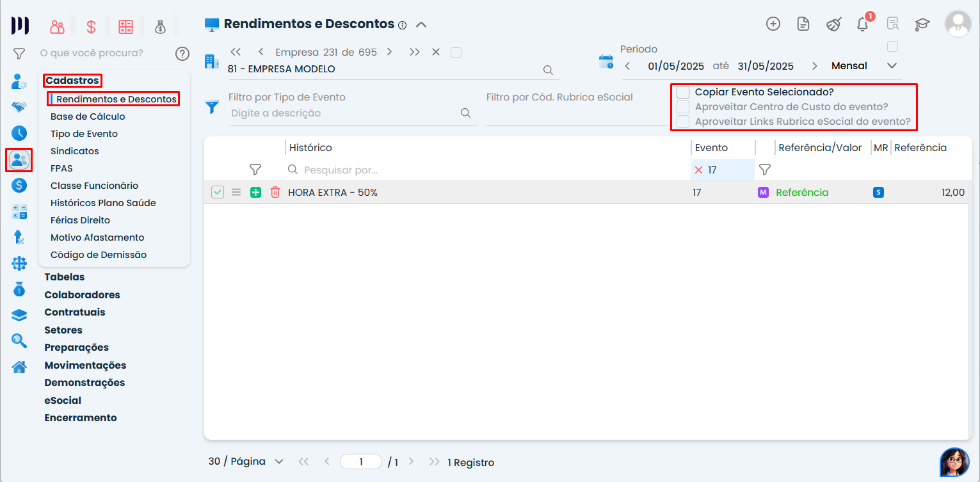Viewport: 980px width, 482px height.
Task: Click the green plus icon on HORA EXTRA row
Action: [256, 192]
